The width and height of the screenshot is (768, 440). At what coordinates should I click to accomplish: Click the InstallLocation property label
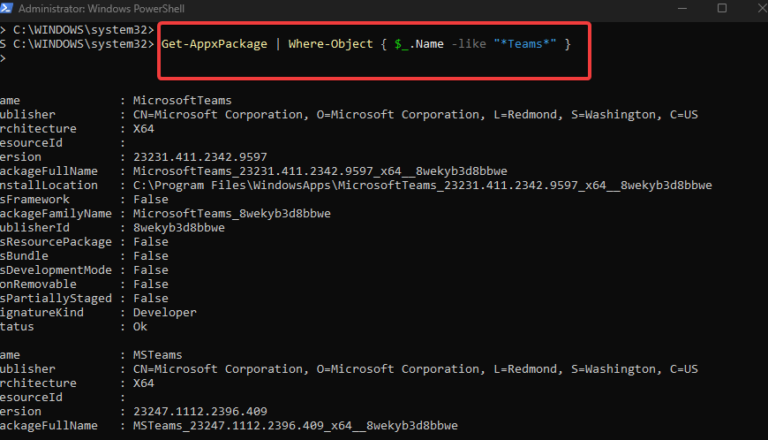point(48,186)
